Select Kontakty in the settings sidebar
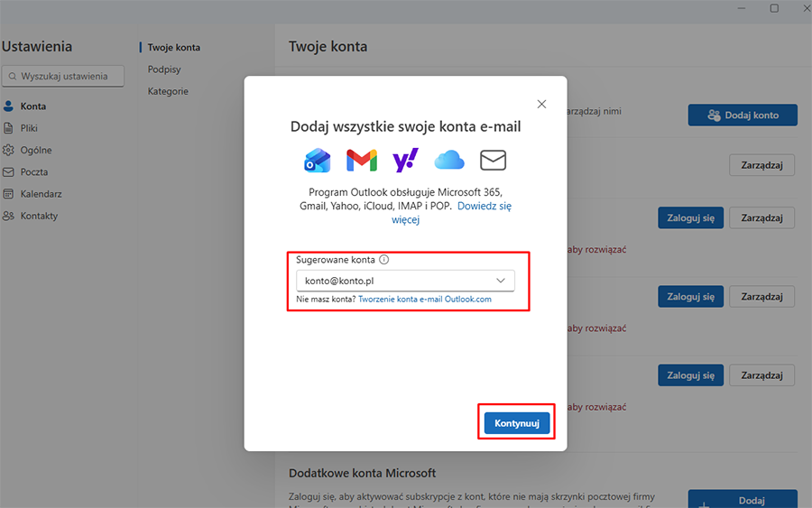 point(39,216)
